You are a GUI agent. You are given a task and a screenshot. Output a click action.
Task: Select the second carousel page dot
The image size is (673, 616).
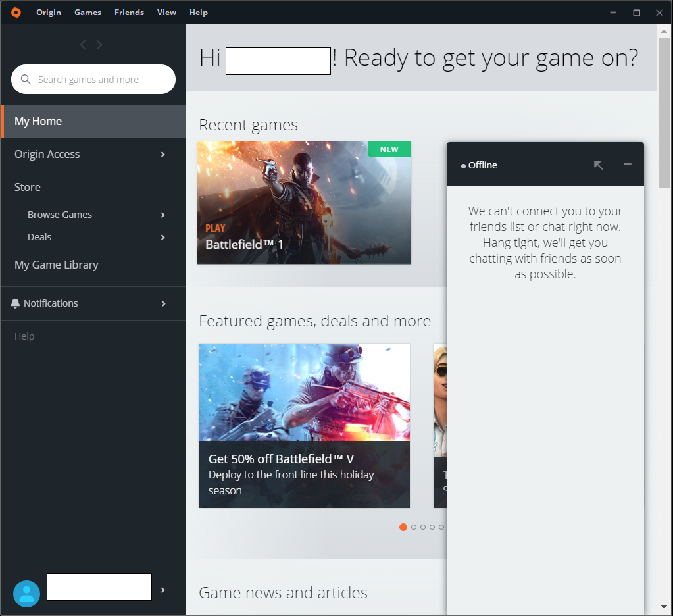pyautogui.click(x=414, y=527)
